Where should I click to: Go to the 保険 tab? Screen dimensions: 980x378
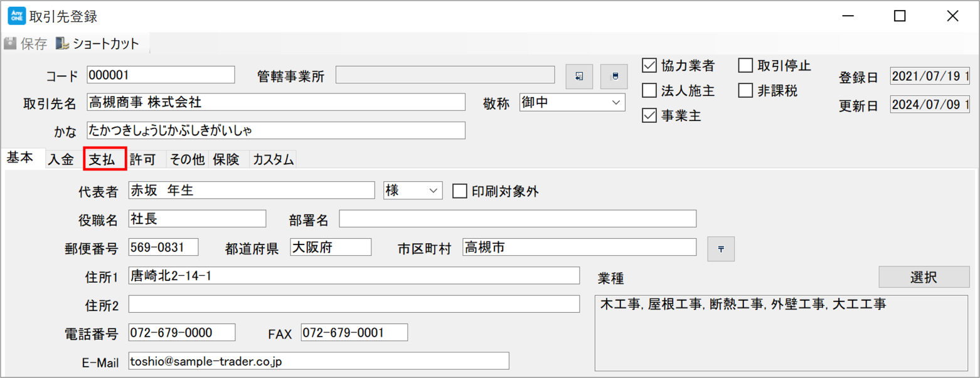[226, 159]
